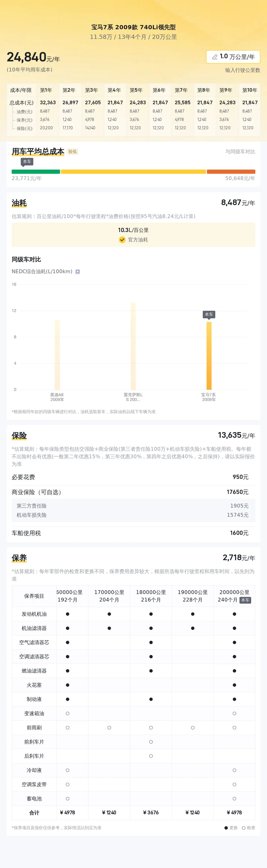Viewport: 267px width, 868px height.
Task: Click the green segment of the cost bar
Action: [36, 171]
